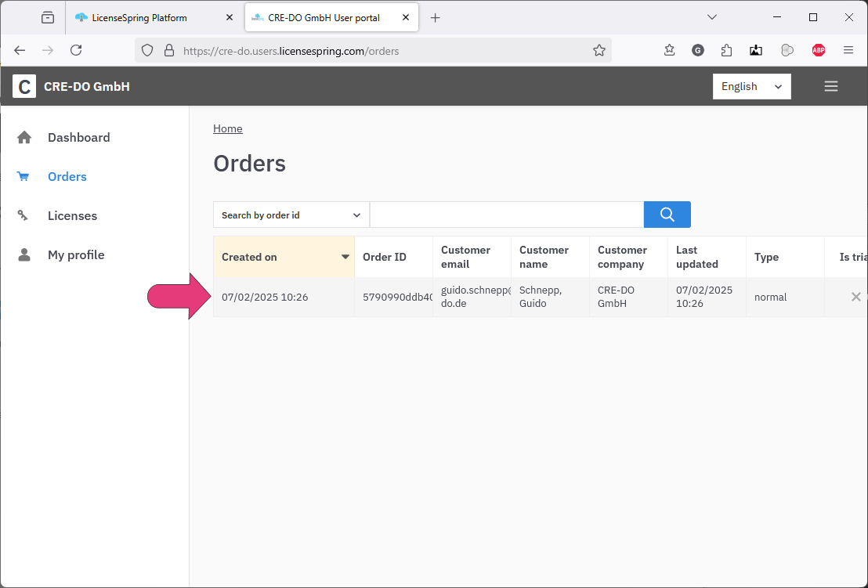The image size is (868, 588).
Task: Open the Extensions puzzle icon
Action: pos(727,50)
